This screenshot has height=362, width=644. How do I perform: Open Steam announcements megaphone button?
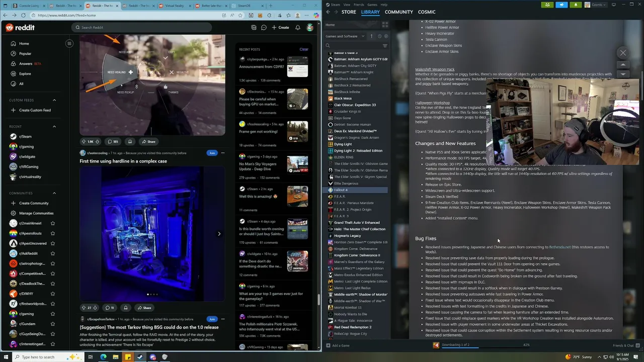tap(561, 5)
